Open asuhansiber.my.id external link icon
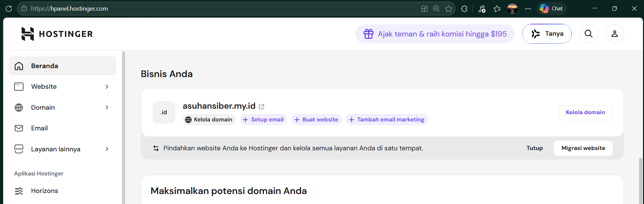The width and height of the screenshot is (644, 204). point(262,107)
